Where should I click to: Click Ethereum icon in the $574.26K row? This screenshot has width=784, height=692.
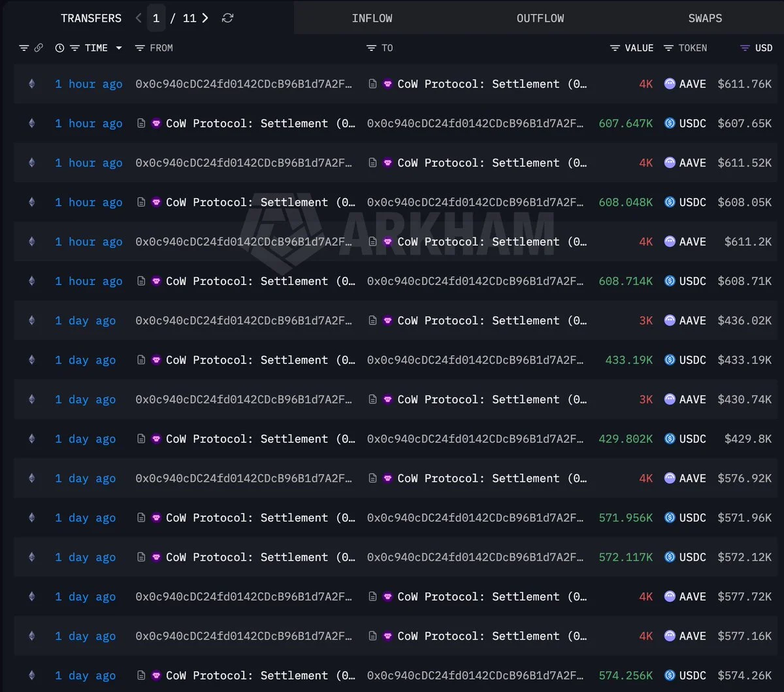(31, 675)
